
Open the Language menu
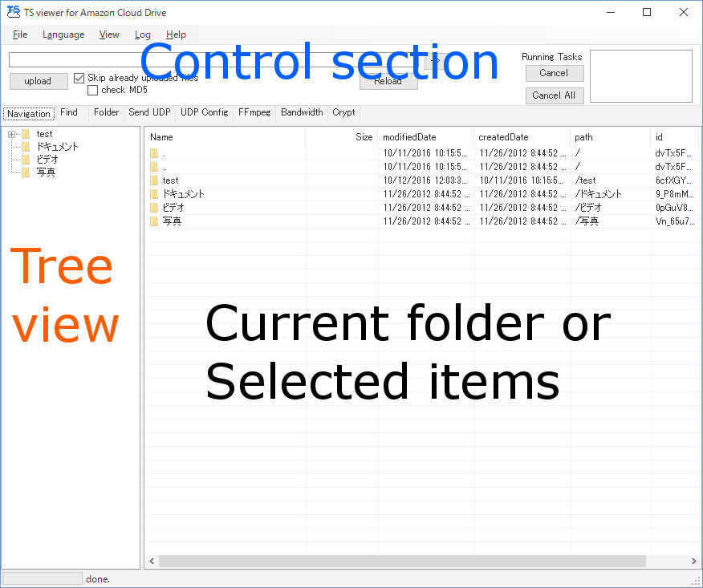pos(63,34)
